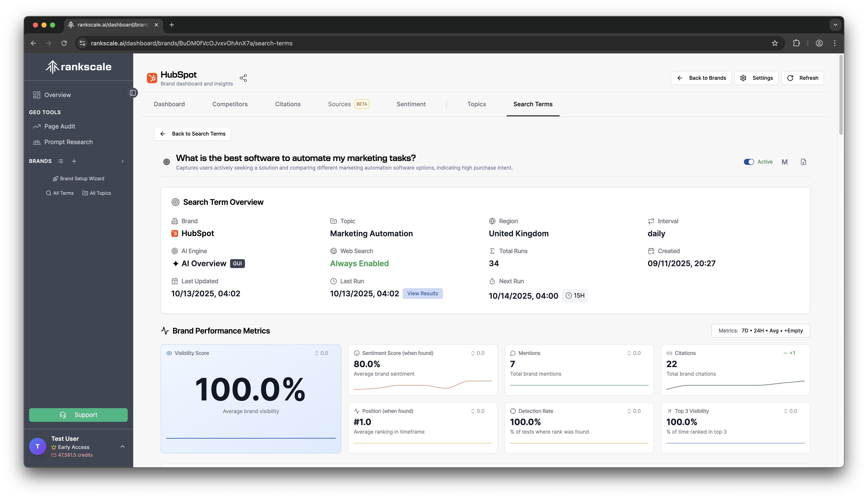Viewport: 868px width, 499px height.
Task: Click the share icon next to HubSpot
Action: click(x=243, y=78)
